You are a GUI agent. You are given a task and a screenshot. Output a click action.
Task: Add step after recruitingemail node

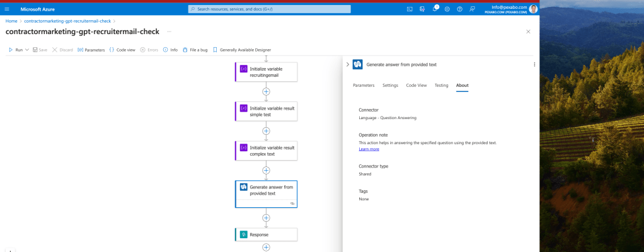tap(266, 91)
